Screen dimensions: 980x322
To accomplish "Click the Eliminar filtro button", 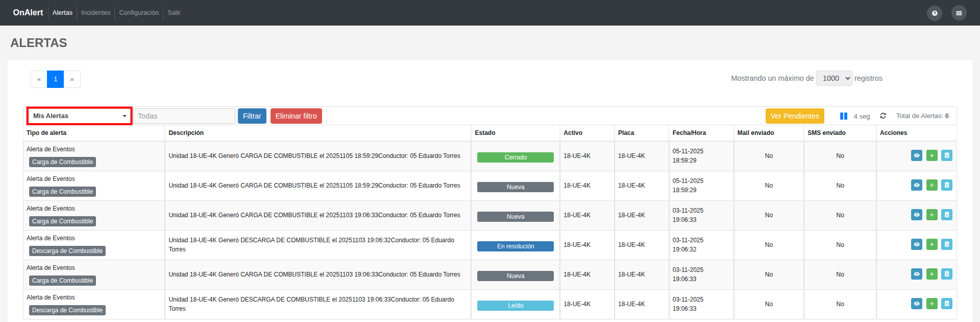I will pyautogui.click(x=296, y=116).
